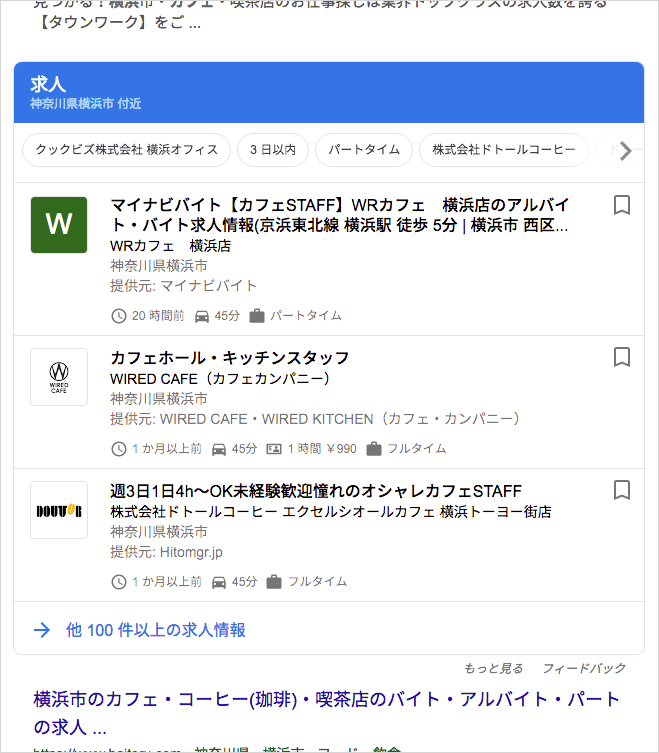
Task: Click 提供元: Hitomgr.jp text
Action: [x=166, y=552]
